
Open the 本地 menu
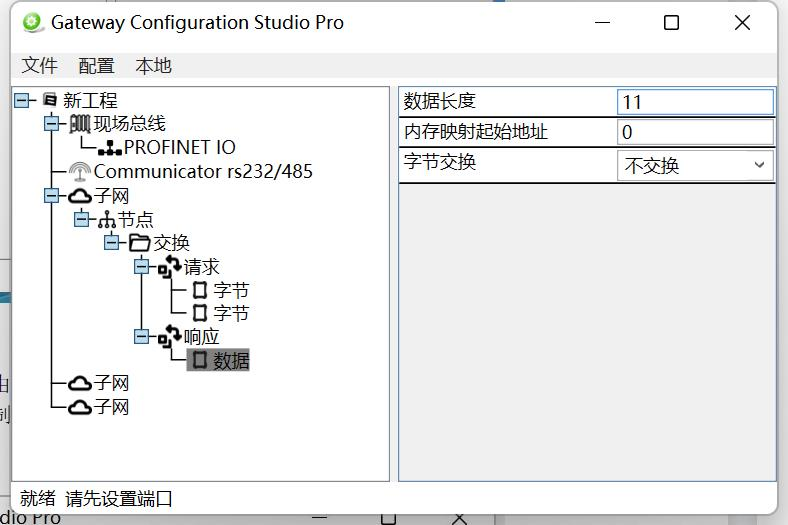[x=153, y=66]
